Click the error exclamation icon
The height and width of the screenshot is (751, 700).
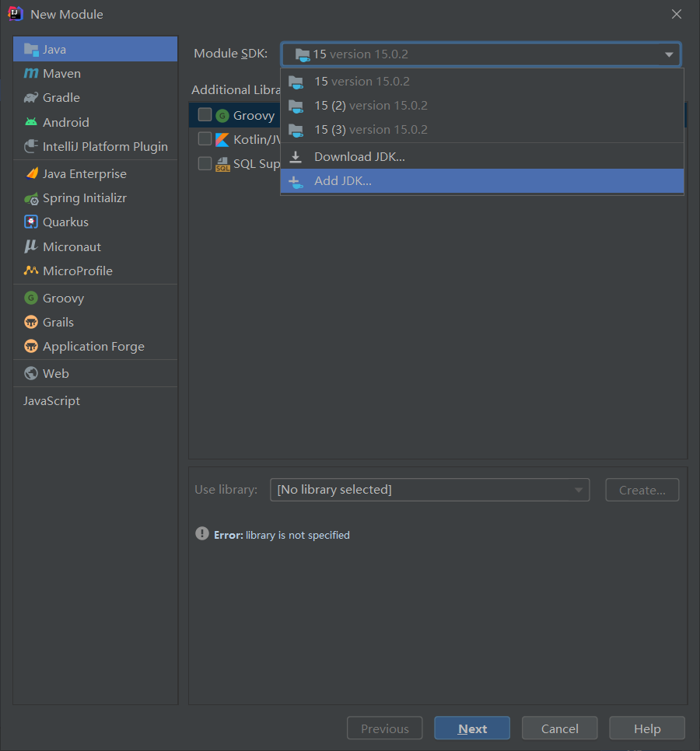202,533
